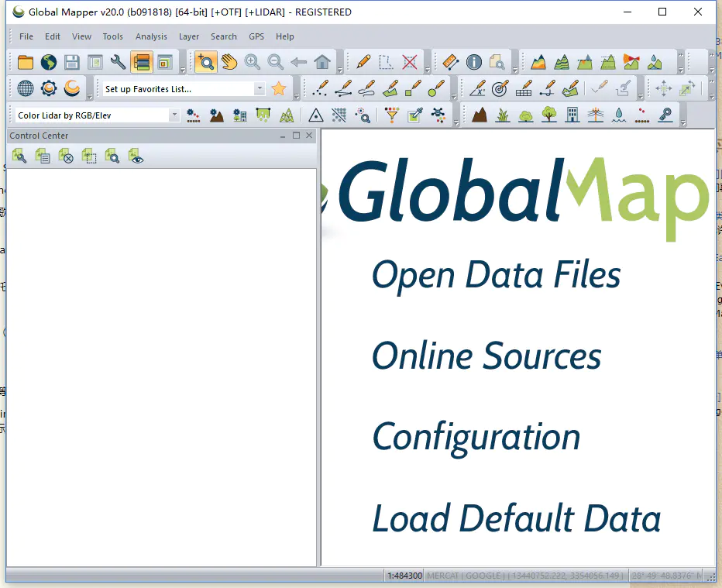
Task: Click the Home full view icon
Action: tap(322, 62)
